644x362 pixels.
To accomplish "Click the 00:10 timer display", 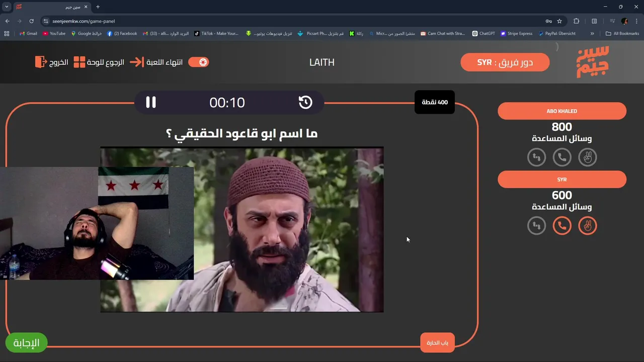I will (227, 103).
